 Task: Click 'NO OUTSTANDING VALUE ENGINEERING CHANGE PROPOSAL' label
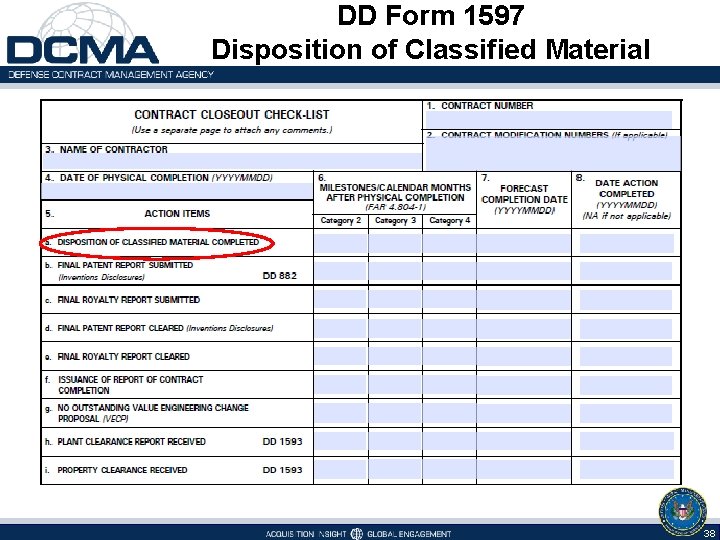click(153, 413)
